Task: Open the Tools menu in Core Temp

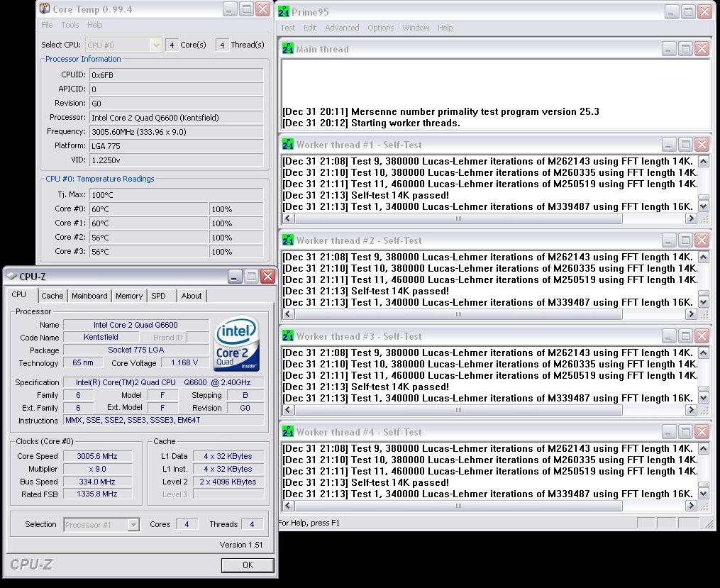Action: (x=70, y=25)
